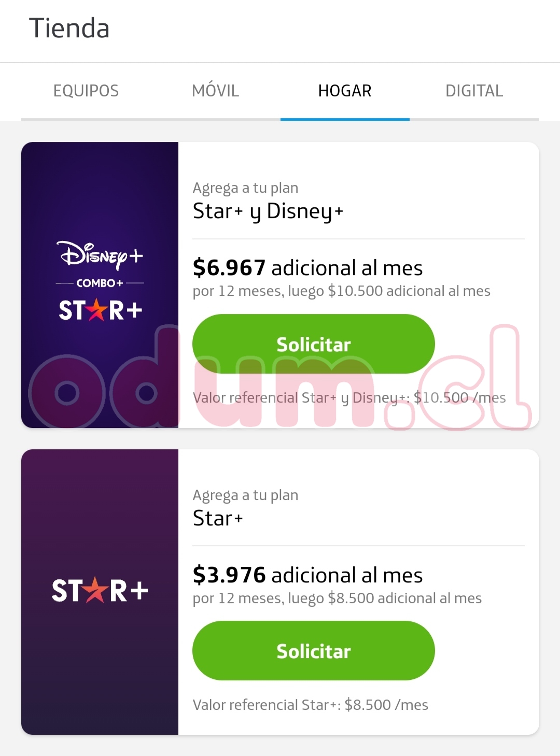Tap the Valor referencial Star+ $8.500 note
This screenshot has width=560, height=756.
[310, 705]
